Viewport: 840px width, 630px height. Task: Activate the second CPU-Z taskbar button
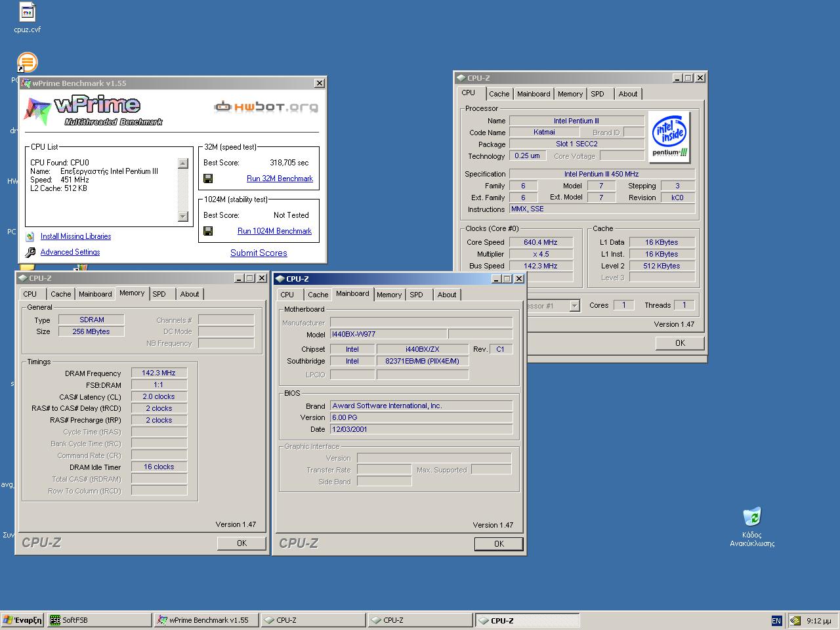(421, 620)
